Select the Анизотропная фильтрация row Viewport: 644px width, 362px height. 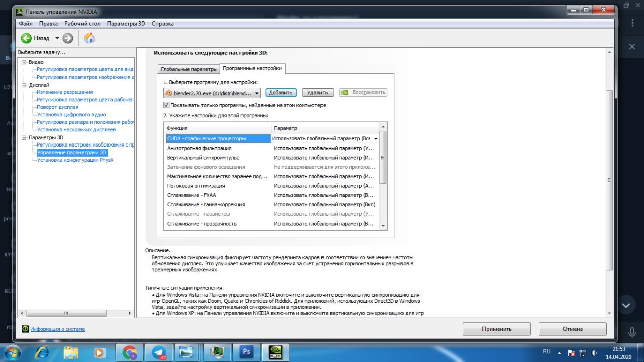tap(272, 148)
